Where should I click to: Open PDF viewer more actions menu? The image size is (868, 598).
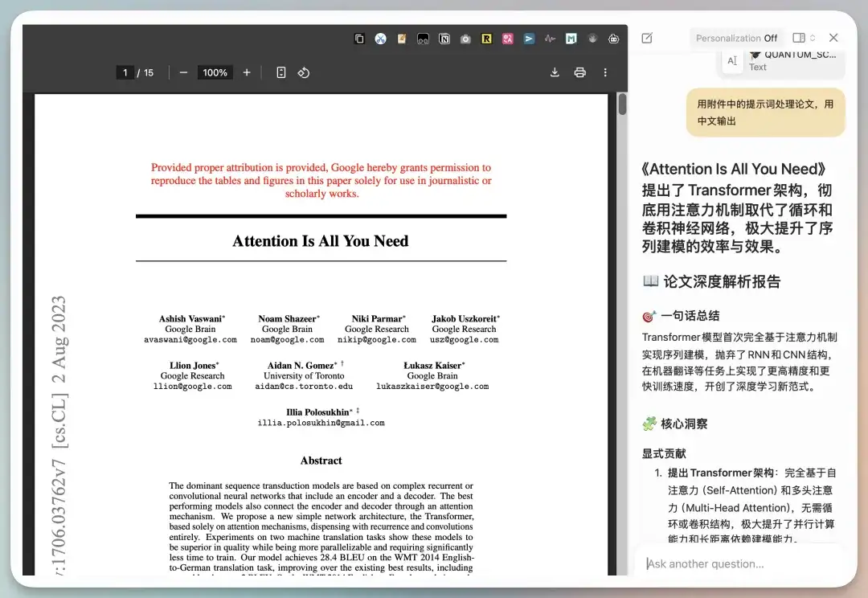[x=605, y=72]
